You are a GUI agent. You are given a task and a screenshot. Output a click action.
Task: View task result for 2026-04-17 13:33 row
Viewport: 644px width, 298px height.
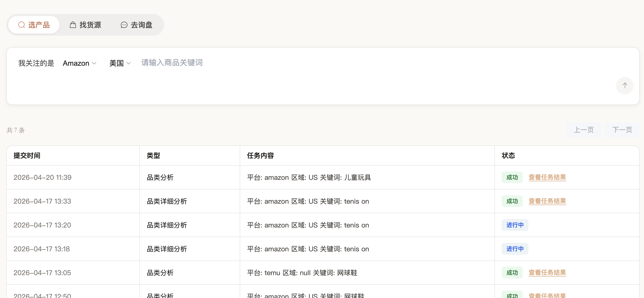click(547, 201)
